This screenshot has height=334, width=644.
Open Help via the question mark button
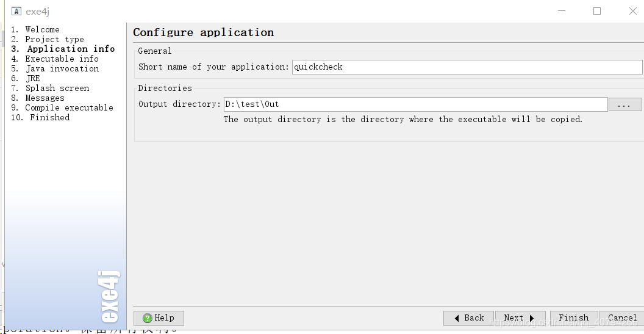159,318
